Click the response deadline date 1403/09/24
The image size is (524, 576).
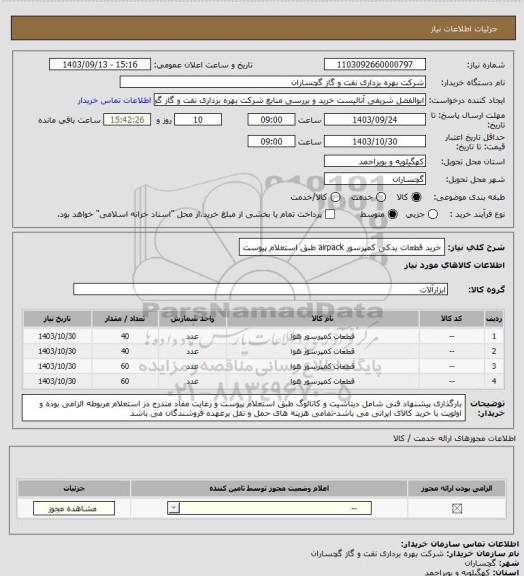[x=375, y=120]
